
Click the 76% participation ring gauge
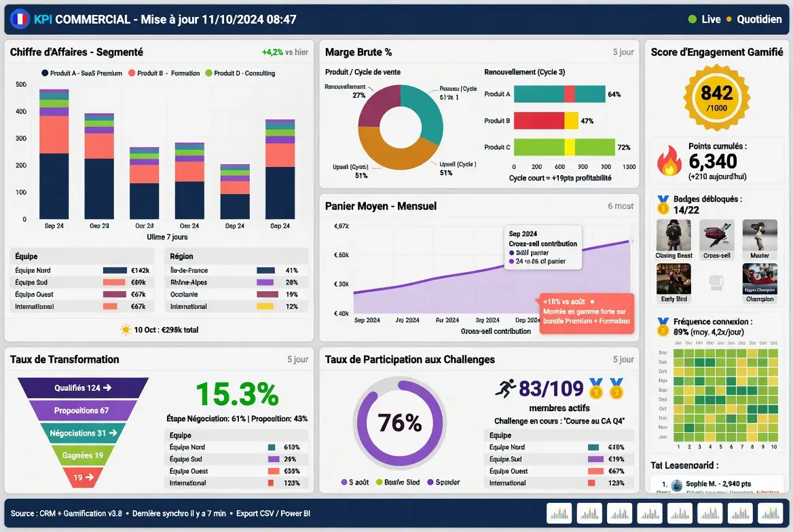coord(399,423)
